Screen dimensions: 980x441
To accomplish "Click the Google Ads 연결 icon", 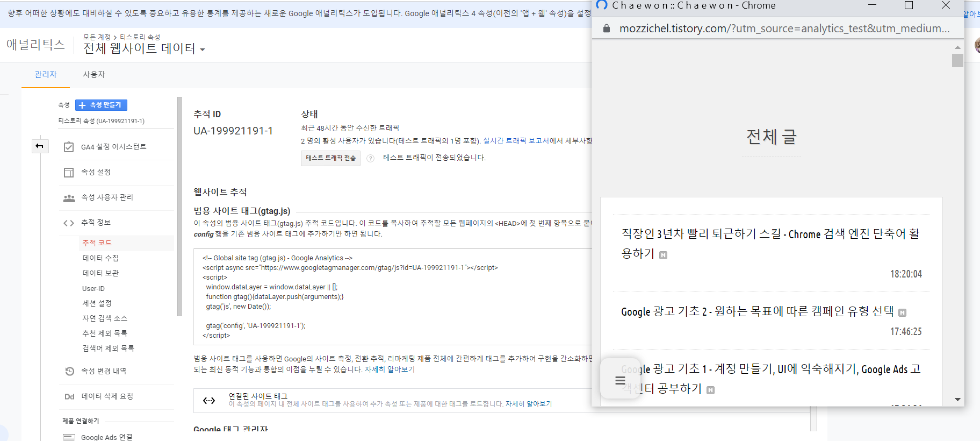I will click(x=69, y=437).
